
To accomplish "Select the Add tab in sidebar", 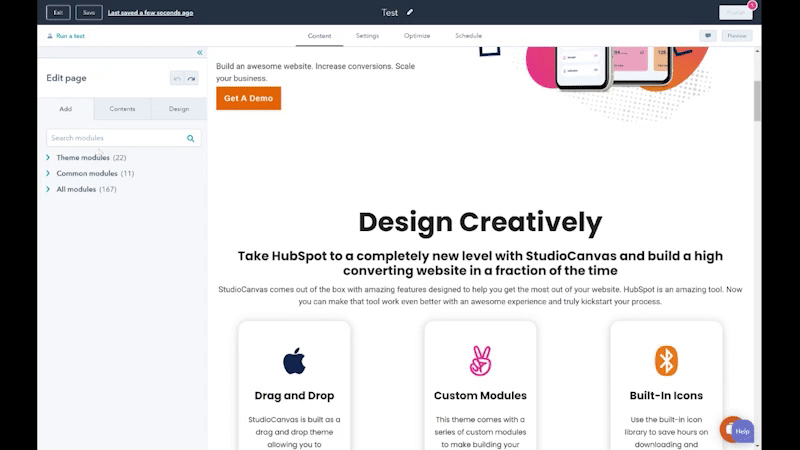I will [66, 109].
